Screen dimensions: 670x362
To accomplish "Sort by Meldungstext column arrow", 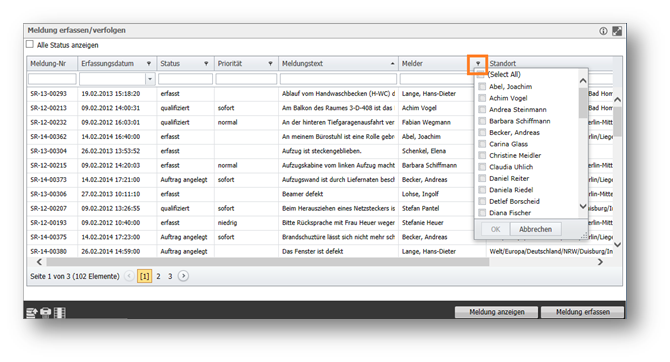I will coord(392,64).
